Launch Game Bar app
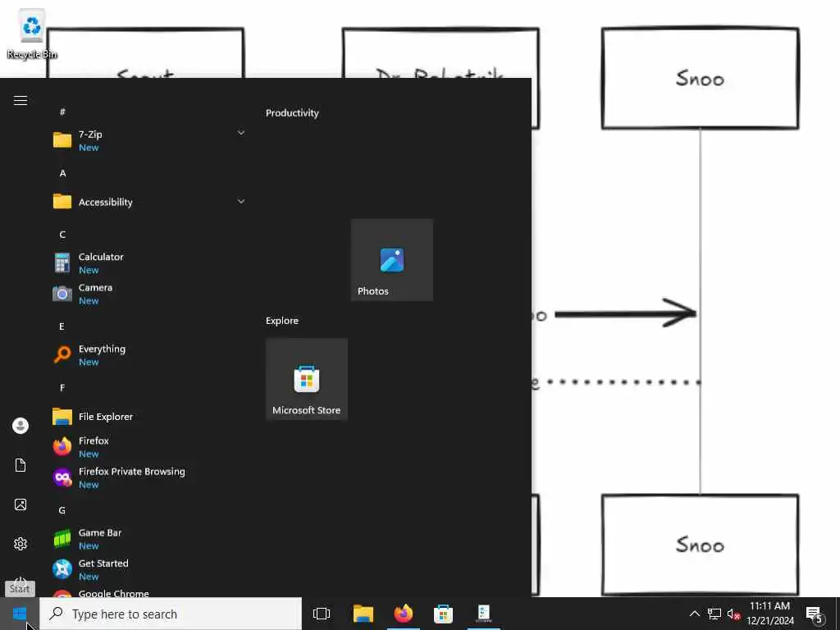840x630 pixels. click(148, 539)
